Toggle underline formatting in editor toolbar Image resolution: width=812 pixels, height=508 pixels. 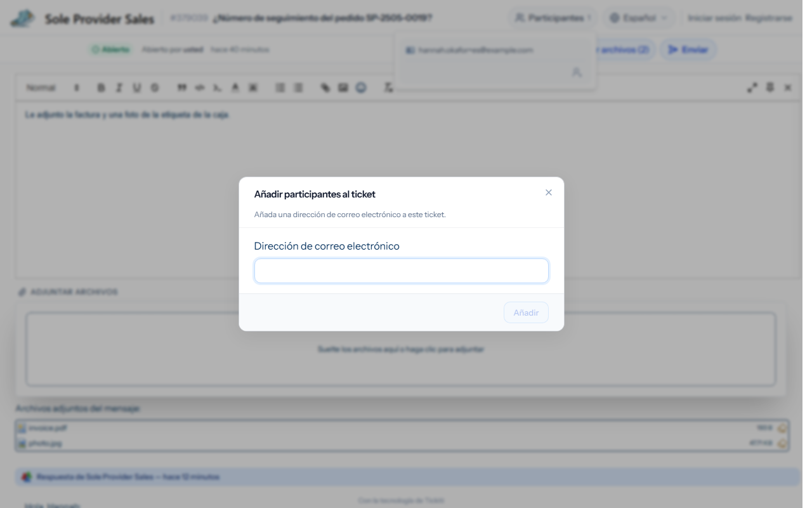136,88
